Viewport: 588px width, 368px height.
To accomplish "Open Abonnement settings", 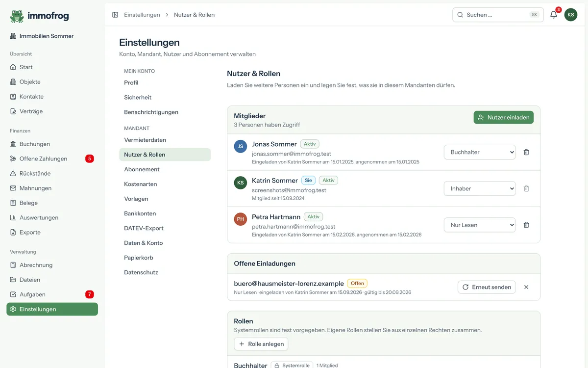I will click(165, 169).
